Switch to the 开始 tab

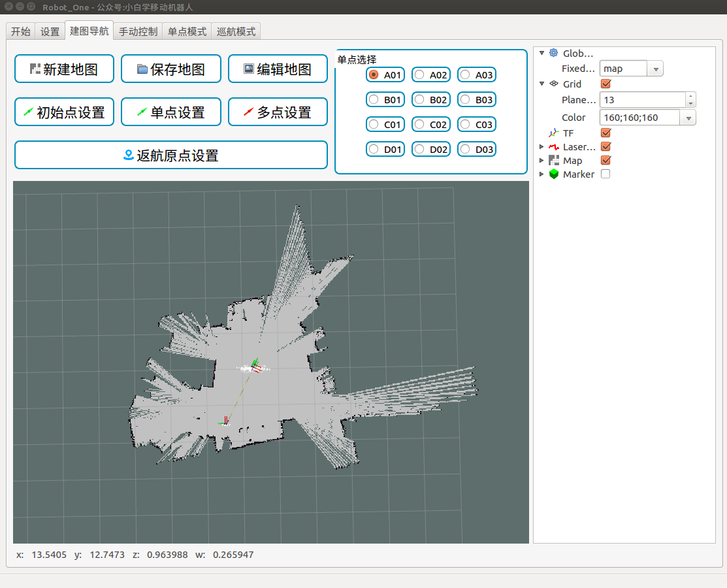point(21,31)
